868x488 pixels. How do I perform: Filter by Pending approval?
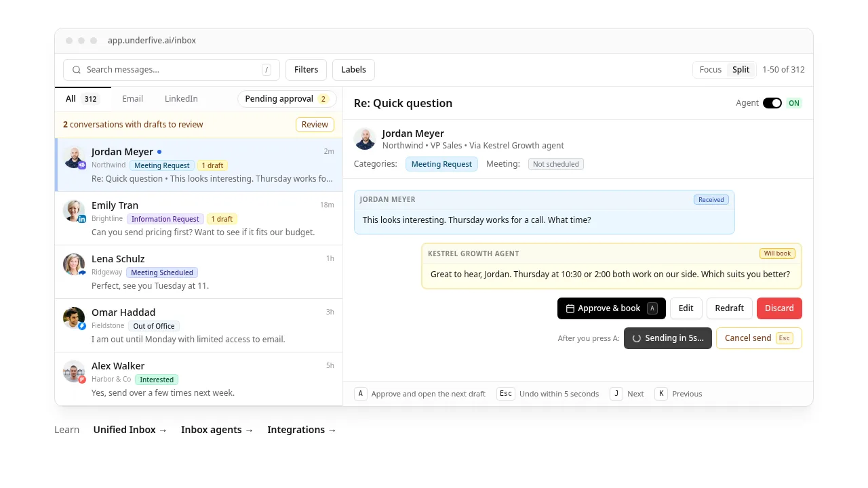[x=287, y=99]
